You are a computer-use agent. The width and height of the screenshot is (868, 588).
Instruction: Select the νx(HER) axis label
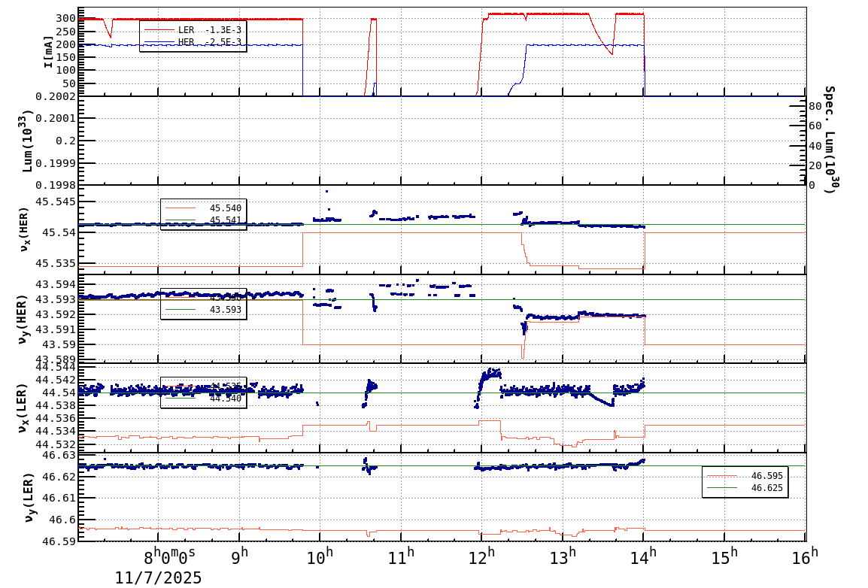click(x=25, y=229)
